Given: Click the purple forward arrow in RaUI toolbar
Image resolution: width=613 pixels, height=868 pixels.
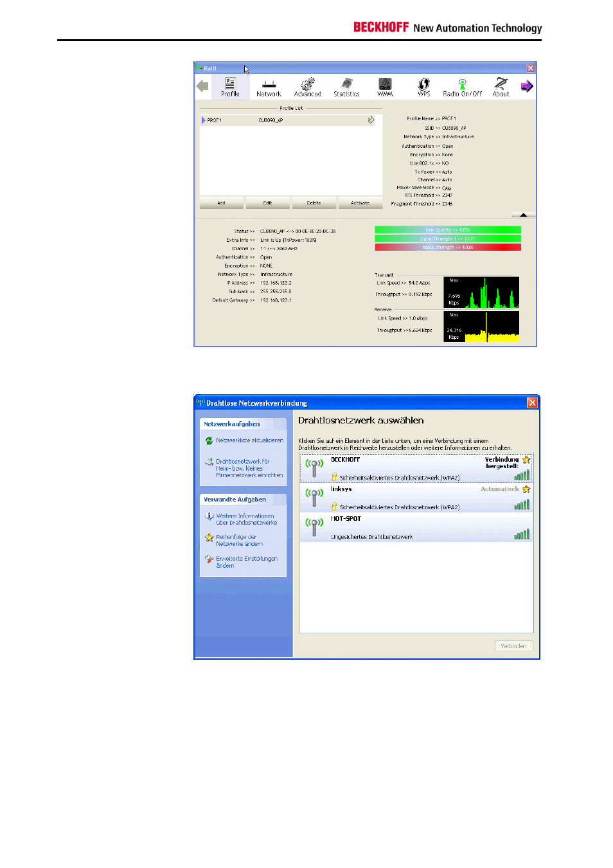Looking at the screenshot, I should click(527, 86).
